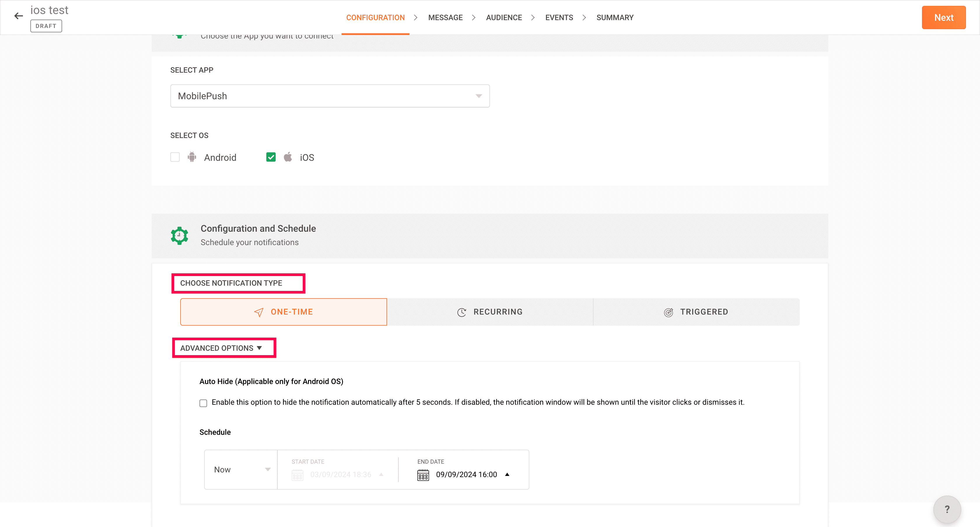Click the Triggered target icon
Viewport: 980px width, 527px height.
pos(668,313)
